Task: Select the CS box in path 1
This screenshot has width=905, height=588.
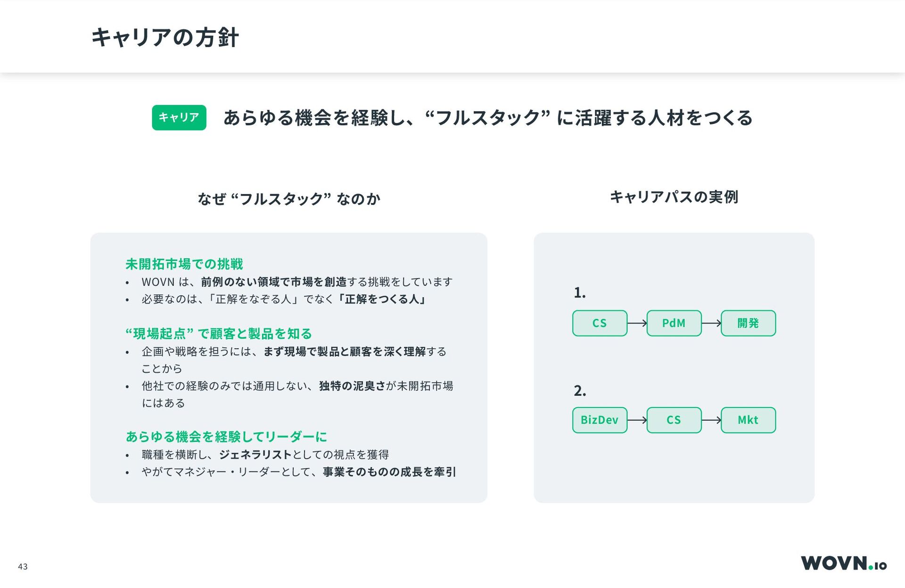Action: tap(600, 323)
